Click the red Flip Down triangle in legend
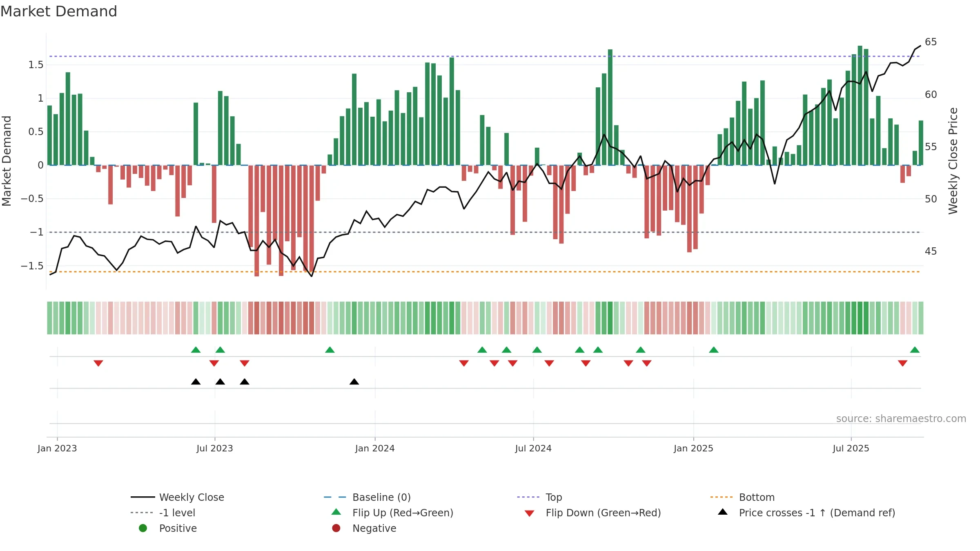 pos(530,513)
